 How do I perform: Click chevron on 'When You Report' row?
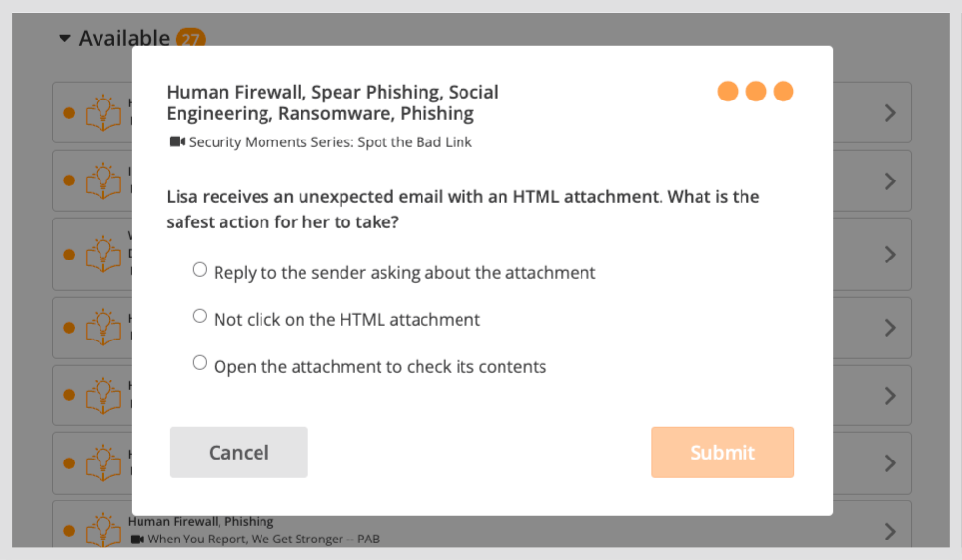(889, 531)
